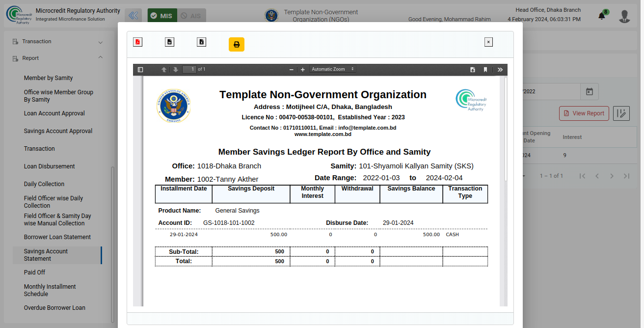Screen dimensions: 644x328
Task: Go to next page of table
Action: tap(612, 176)
